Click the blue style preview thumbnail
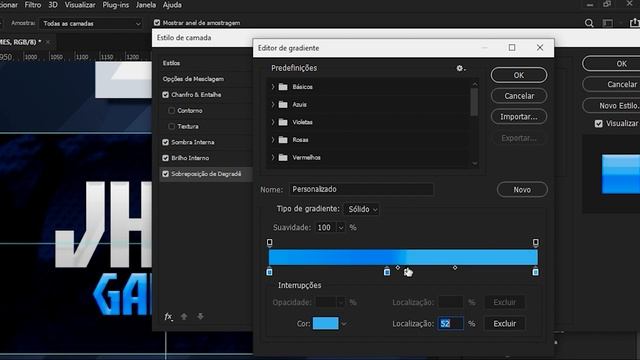The image size is (640, 360). click(621, 174)
